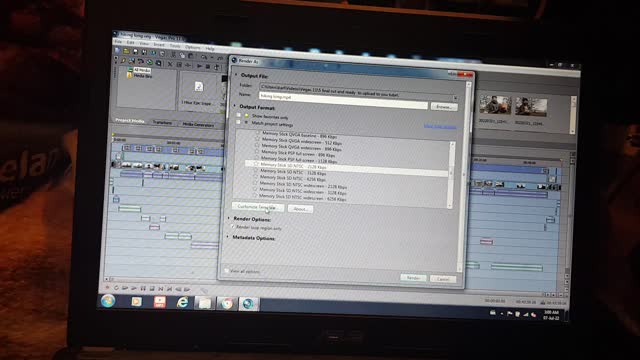Select Memory Stick SD NTSC widescreen 2128 Kbps
Viewport: 640px width, 360px height.
tap(303, 186)
